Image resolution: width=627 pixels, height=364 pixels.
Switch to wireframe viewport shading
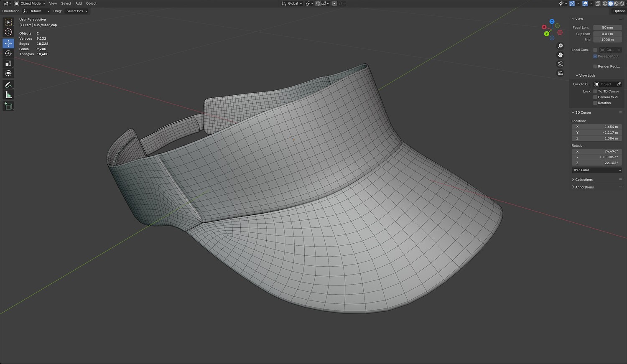pos(605,3)
